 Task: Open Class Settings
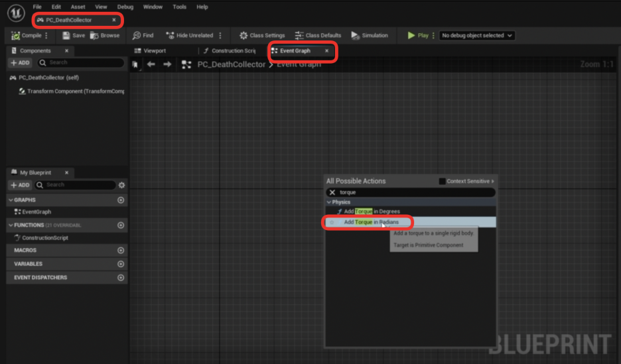(262, 36)
